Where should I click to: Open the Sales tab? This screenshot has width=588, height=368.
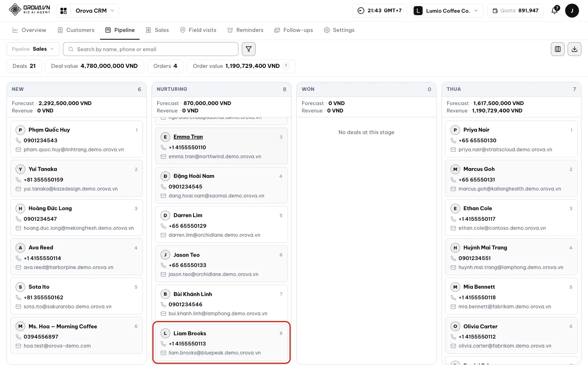(x=157, y=30)
